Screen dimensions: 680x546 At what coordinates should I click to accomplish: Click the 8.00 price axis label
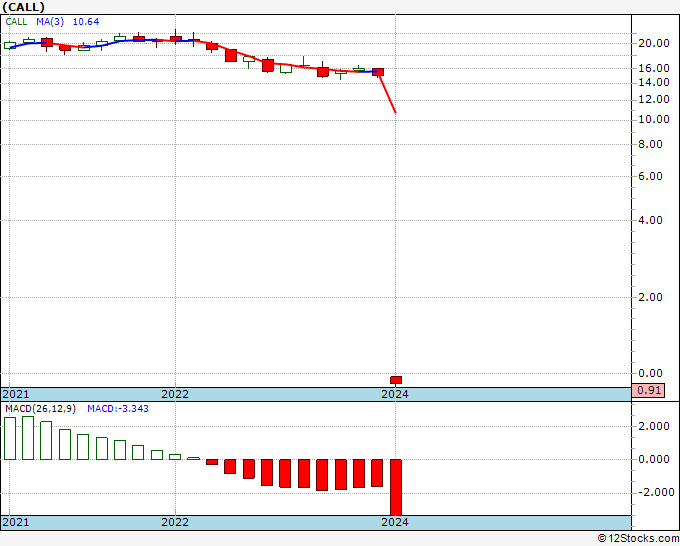(651, 144)
